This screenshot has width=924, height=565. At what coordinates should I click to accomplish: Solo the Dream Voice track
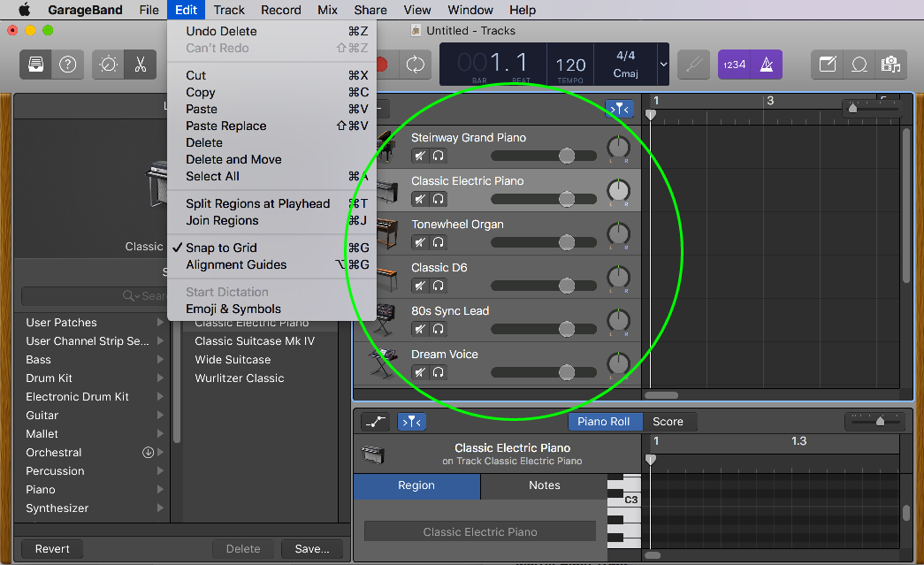[438, 372]
